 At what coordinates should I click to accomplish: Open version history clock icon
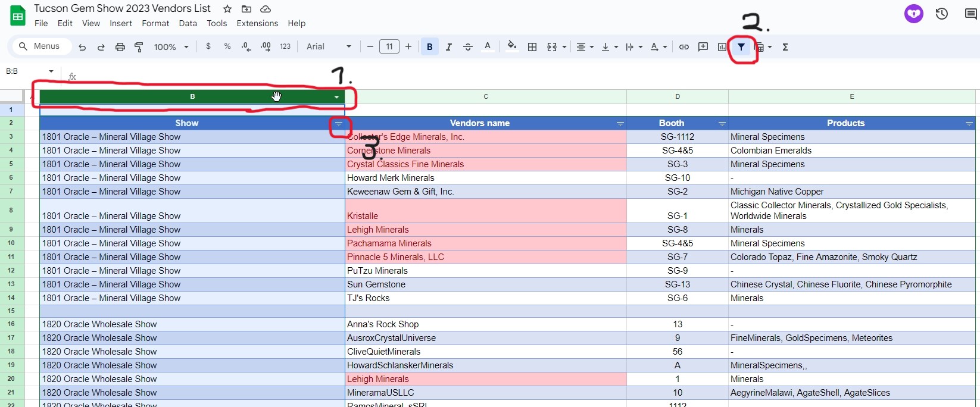click(x=941, y=14)
